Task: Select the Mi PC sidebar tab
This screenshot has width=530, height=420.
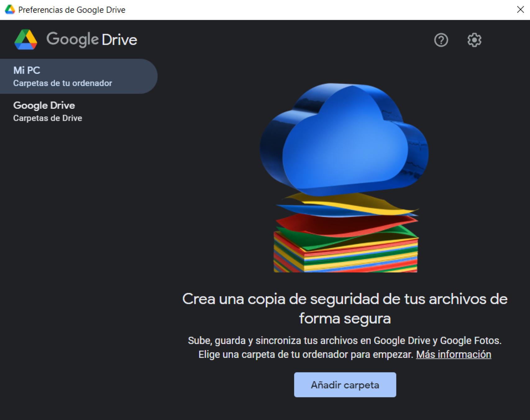Action: (x=79, y=76)
